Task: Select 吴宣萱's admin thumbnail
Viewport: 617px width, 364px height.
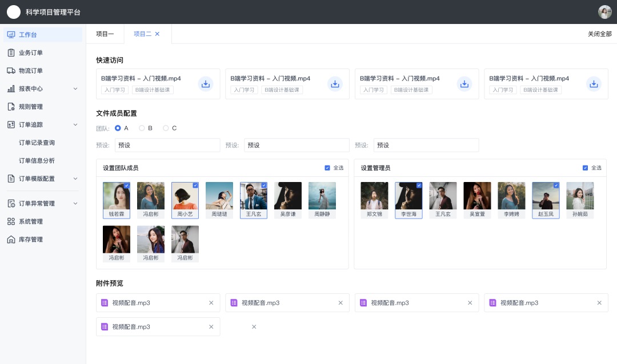Action: 477,200
